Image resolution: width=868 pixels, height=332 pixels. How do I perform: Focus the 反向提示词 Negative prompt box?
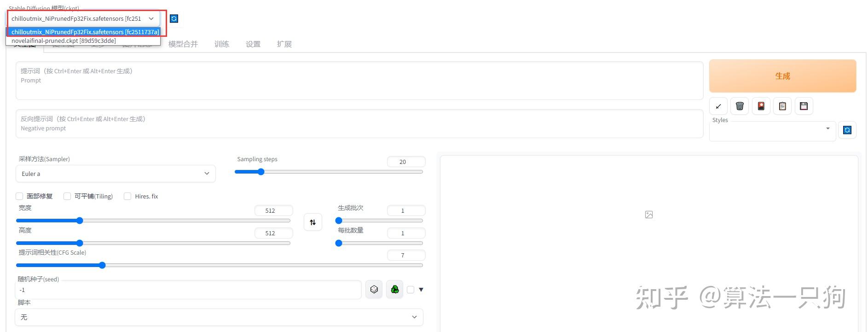(359, 124)
